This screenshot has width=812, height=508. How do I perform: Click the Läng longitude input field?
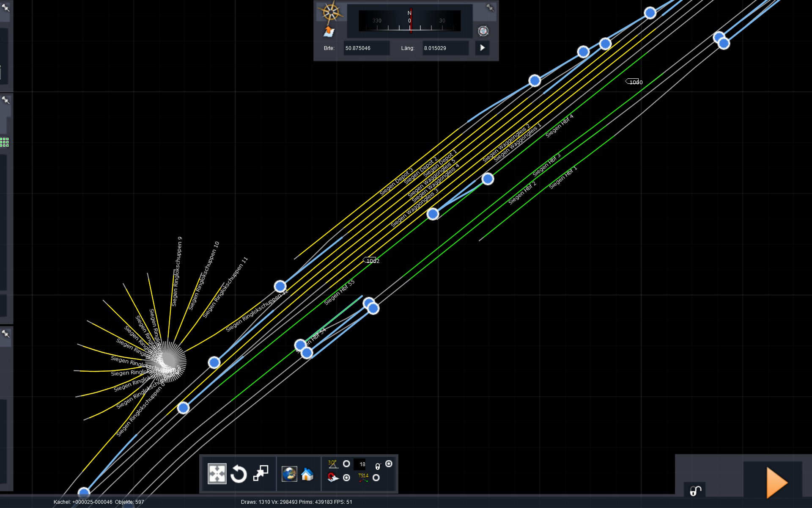click(445, 48)
